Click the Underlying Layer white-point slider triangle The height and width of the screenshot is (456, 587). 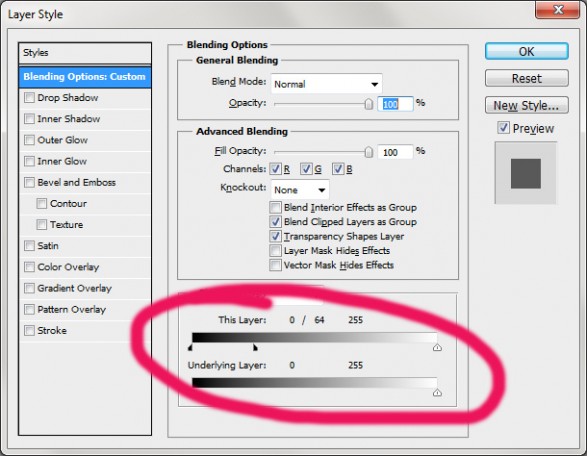437,393
